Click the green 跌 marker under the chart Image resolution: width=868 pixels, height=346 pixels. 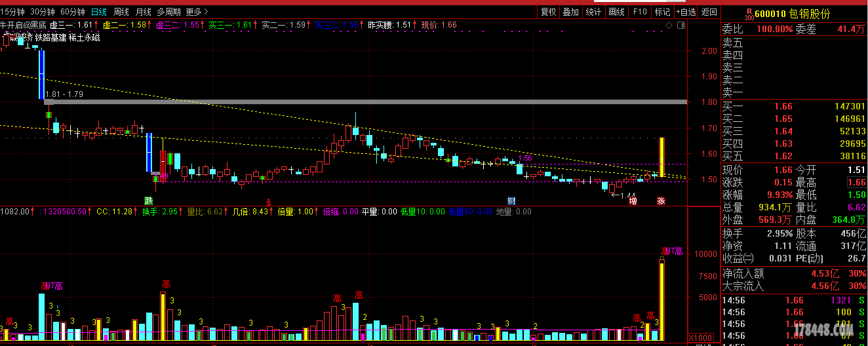pyautogui.click(x=149, y=200)
